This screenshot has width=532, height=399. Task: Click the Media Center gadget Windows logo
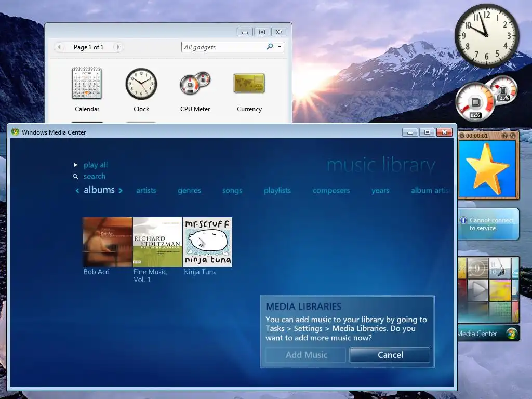tap(511, 334)
